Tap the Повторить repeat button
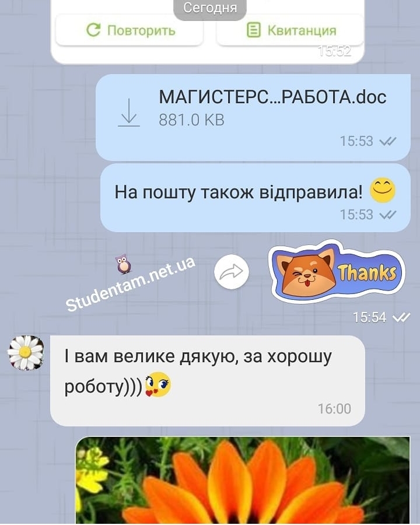 (129, 30)
